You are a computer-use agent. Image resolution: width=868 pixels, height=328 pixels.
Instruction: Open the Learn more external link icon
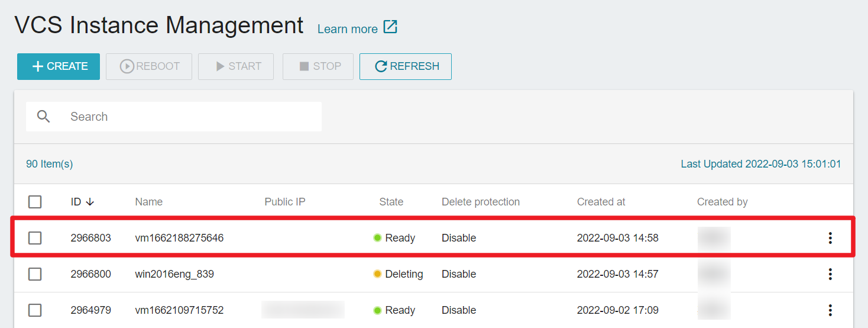pos(390,27)
